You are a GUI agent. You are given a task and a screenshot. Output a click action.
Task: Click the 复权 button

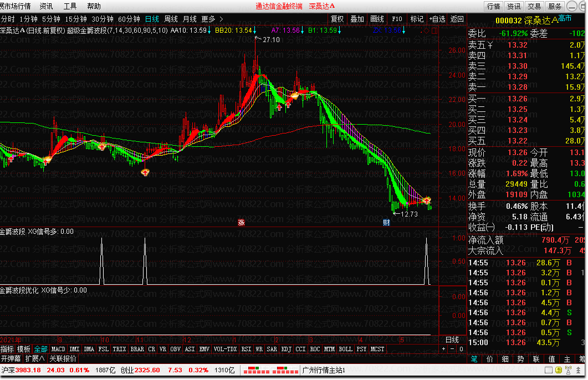pos(337,19)
